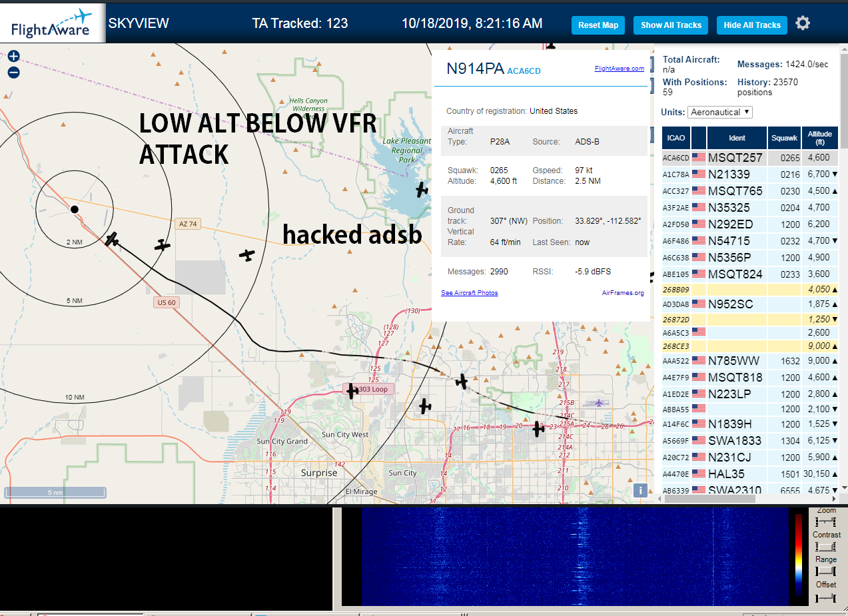
Task: Sort table by Ident column header
Action: [x=737, y=138]
